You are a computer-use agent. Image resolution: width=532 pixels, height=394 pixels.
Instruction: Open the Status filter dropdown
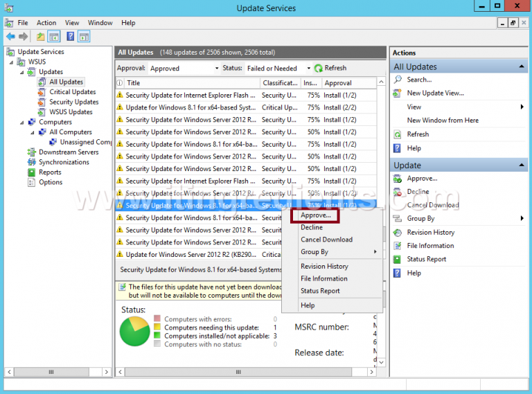click(x=308, y=68)
